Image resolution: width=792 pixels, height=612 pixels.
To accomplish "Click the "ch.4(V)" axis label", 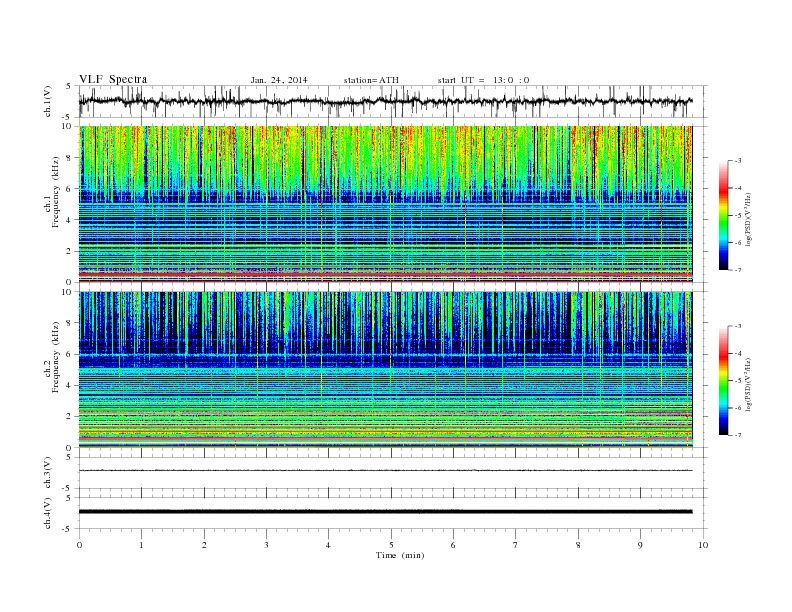I will point(48,514).
